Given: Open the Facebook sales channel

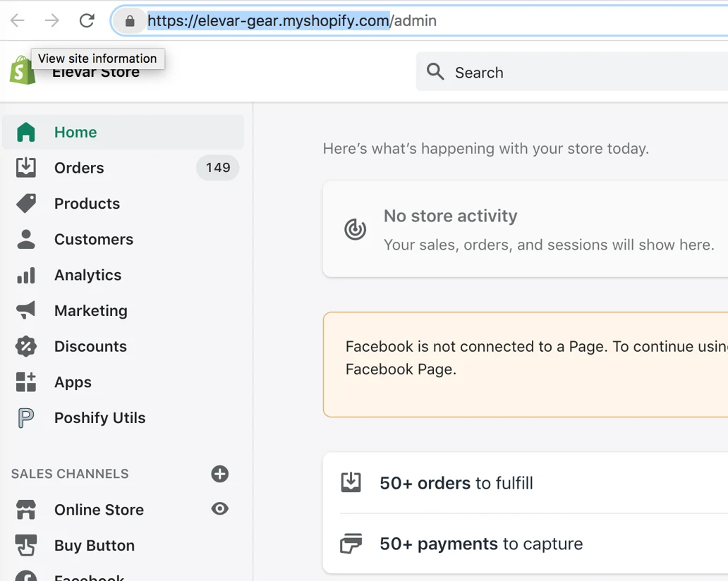Looking at the screenshot, I should point(89,577).
